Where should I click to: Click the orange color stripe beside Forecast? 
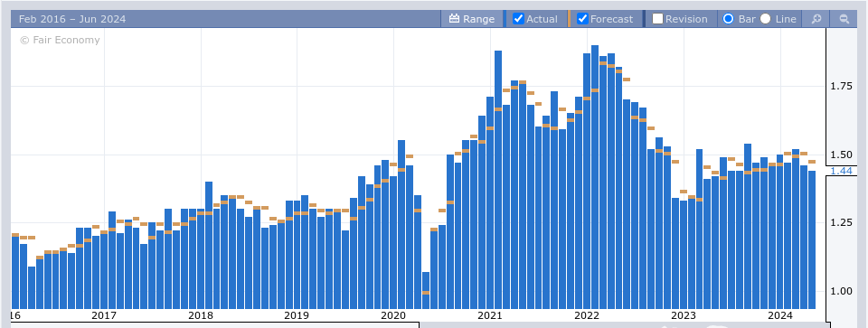click(569, 19)
